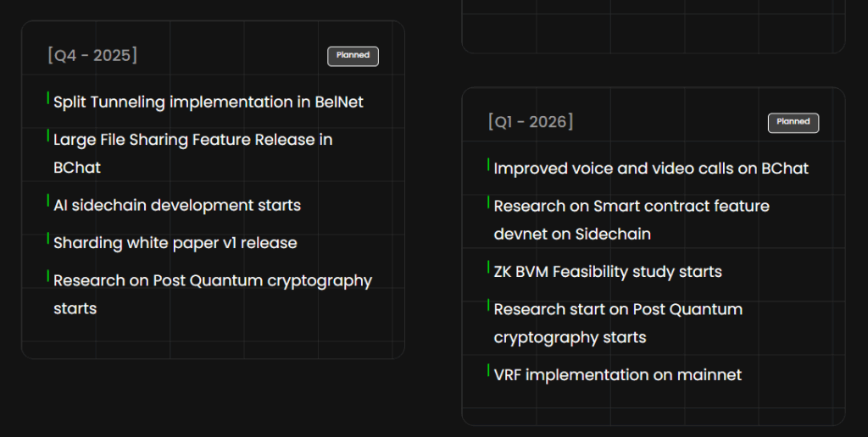Image resolution: width=868 pixels, height=437 pixels.
Task: Click the Planned badge for Q4 - 2025
Action: 353,56
